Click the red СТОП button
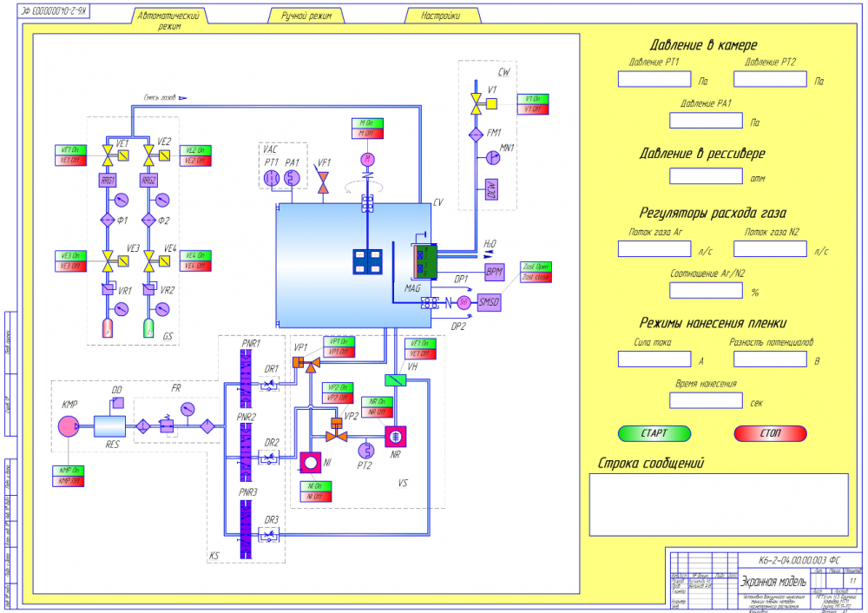This screenshot has width=868, height=613. (770, 433)
